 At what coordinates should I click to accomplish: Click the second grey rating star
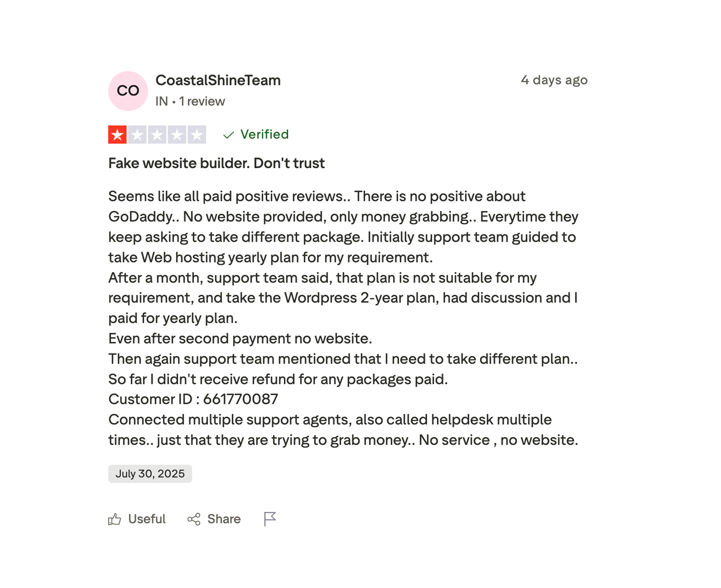pyautogui.click(x=137, y=134)
